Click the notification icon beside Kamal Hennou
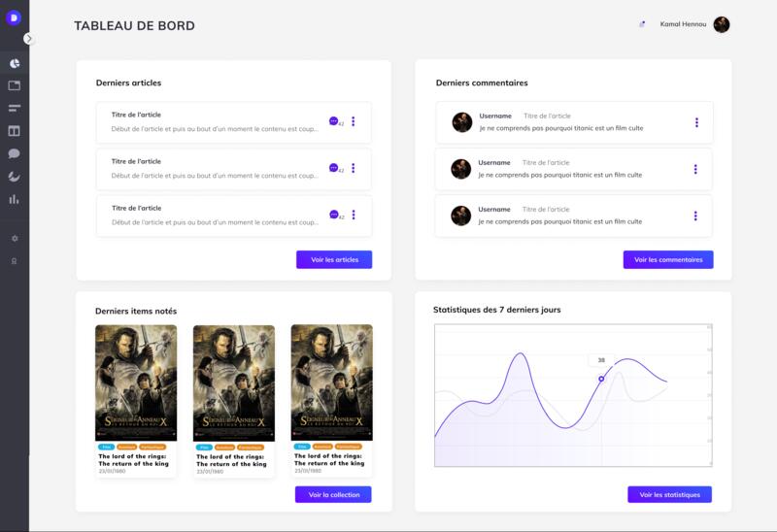777x532 pixels. click(642, 24)
